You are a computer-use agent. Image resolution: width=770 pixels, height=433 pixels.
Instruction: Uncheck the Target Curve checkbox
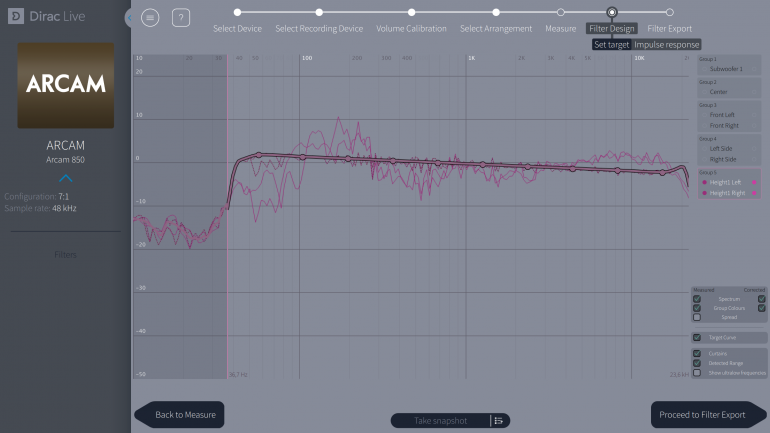pyautogui.click(x=697, y=338)
